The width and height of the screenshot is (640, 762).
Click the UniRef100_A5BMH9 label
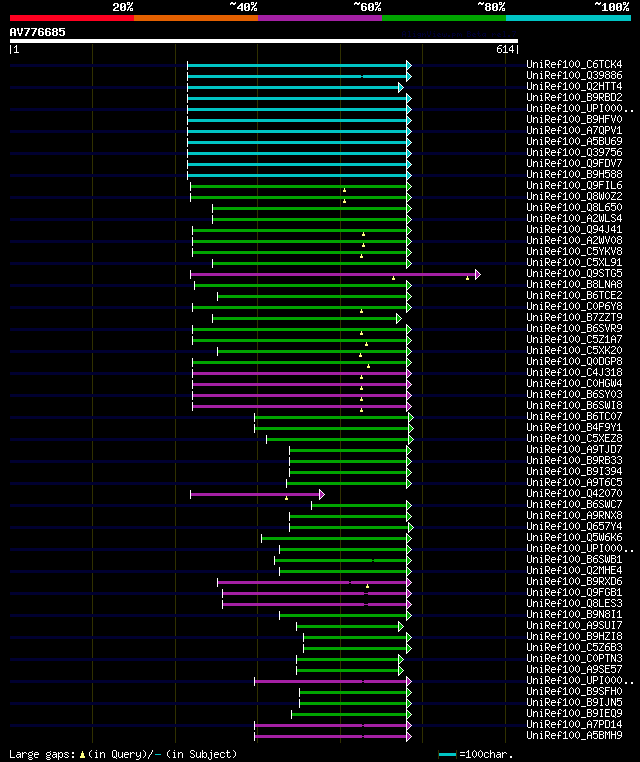[574, 735]
